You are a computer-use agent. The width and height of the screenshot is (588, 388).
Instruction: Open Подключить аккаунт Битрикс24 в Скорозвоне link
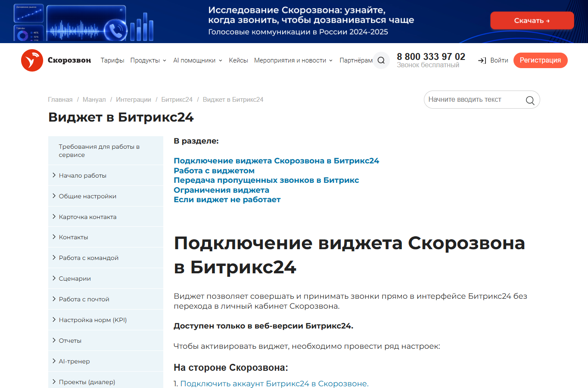[274, 384]
